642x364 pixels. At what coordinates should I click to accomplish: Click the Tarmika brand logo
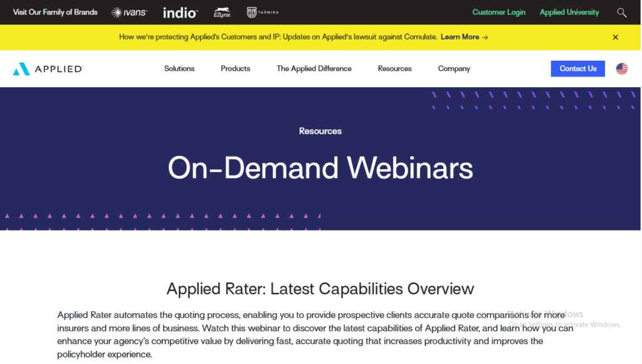[x=261, y=12]
